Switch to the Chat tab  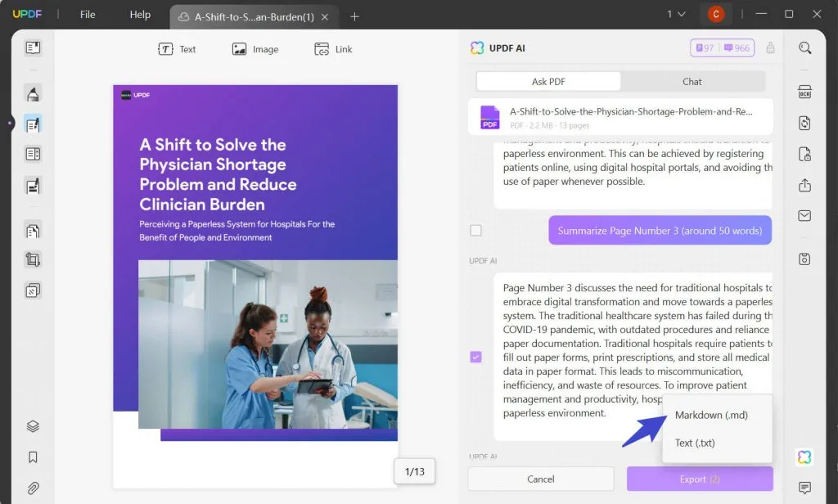pos(692,82)
